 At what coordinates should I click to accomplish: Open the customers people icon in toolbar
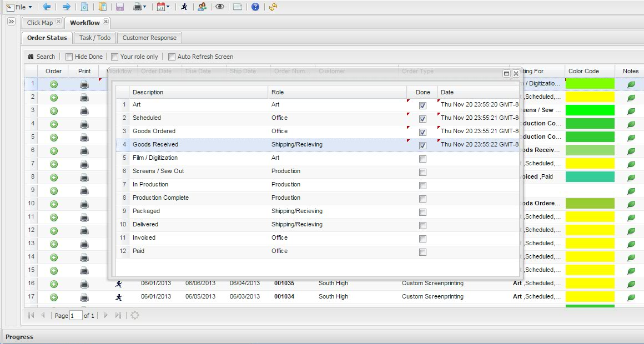pyautogui.click(x=202, y=7)
